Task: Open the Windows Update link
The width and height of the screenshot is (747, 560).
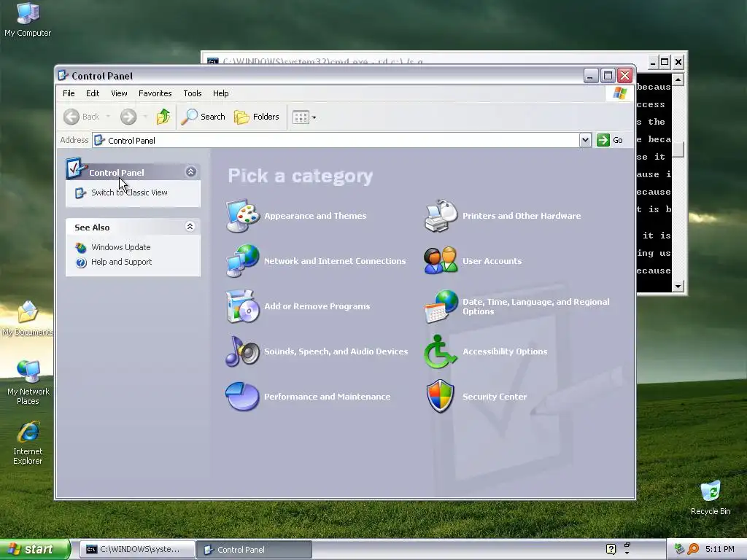Action: [120, 247]
